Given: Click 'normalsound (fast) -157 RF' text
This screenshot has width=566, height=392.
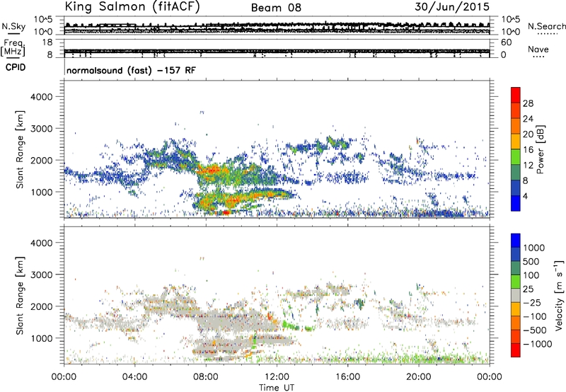Looking at the screenshot, I should [x=131, y=70].
